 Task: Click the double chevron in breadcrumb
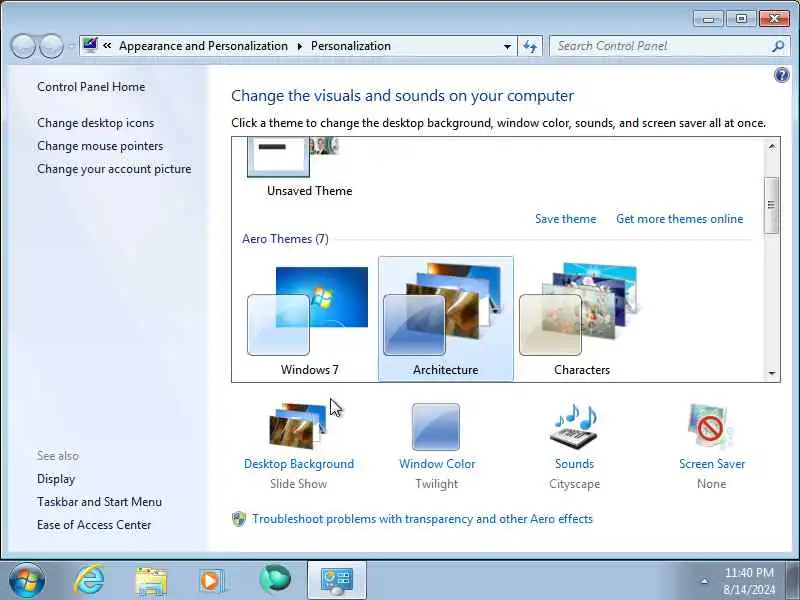(x=107, y=46)
